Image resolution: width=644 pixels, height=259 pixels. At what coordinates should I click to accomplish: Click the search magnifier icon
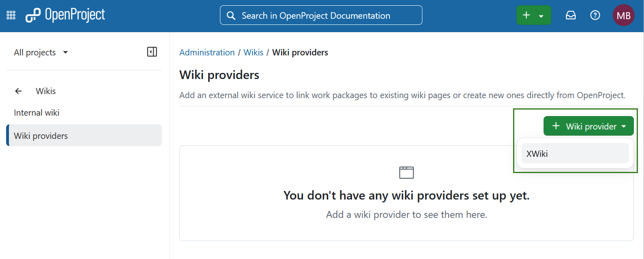[x=231, y=15]
